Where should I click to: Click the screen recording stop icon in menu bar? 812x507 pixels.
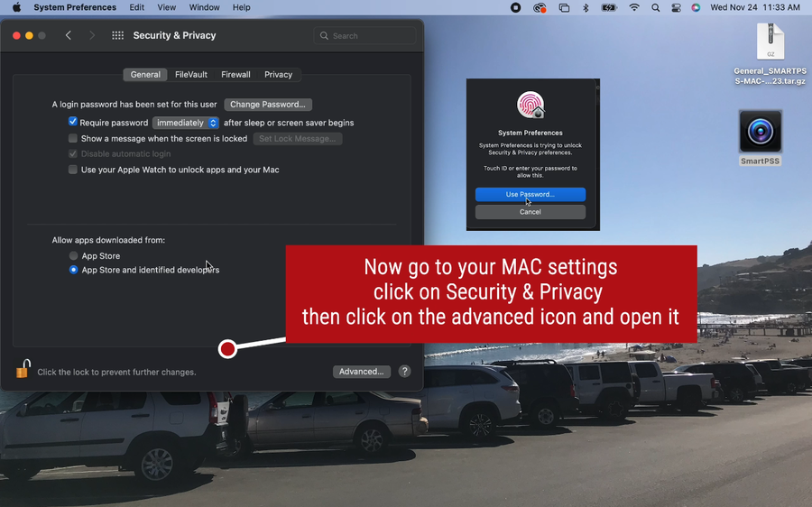click(x=515, y=7)
